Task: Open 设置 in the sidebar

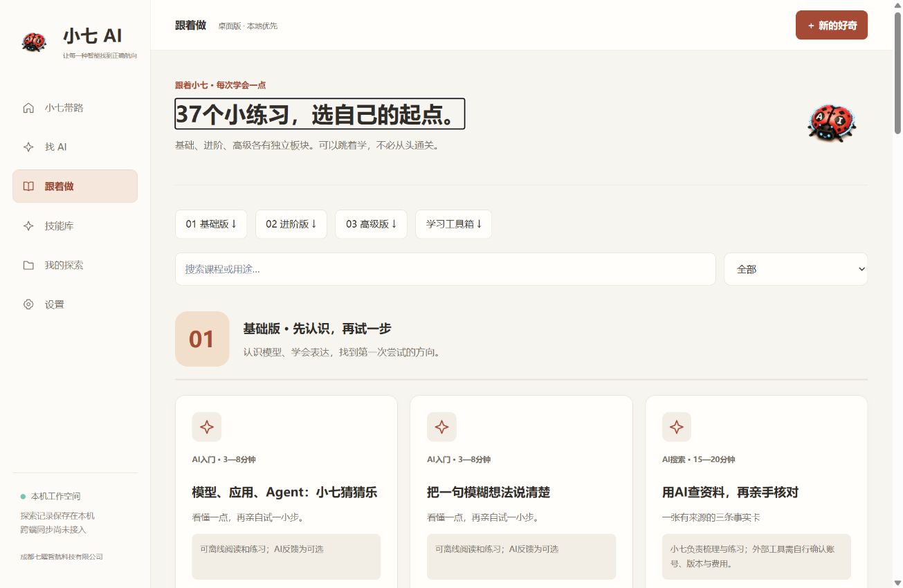Action: (75, 304)
